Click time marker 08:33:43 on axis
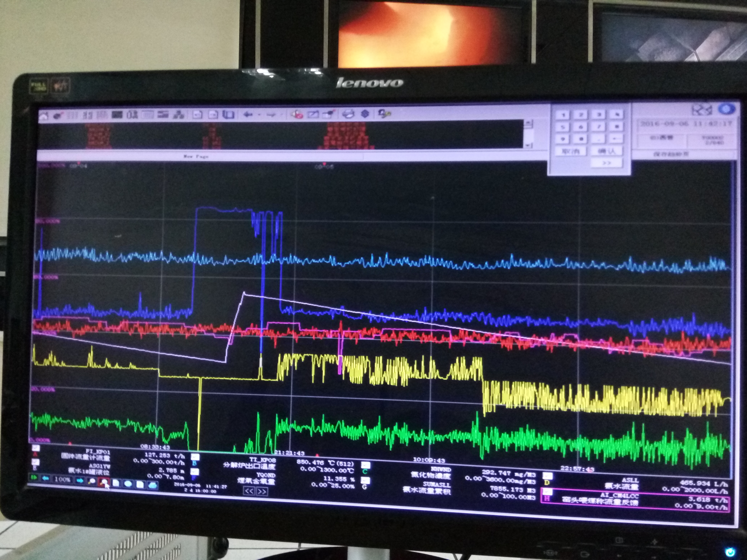This screenshot has width=747, height=560. (x=155, y=447)
